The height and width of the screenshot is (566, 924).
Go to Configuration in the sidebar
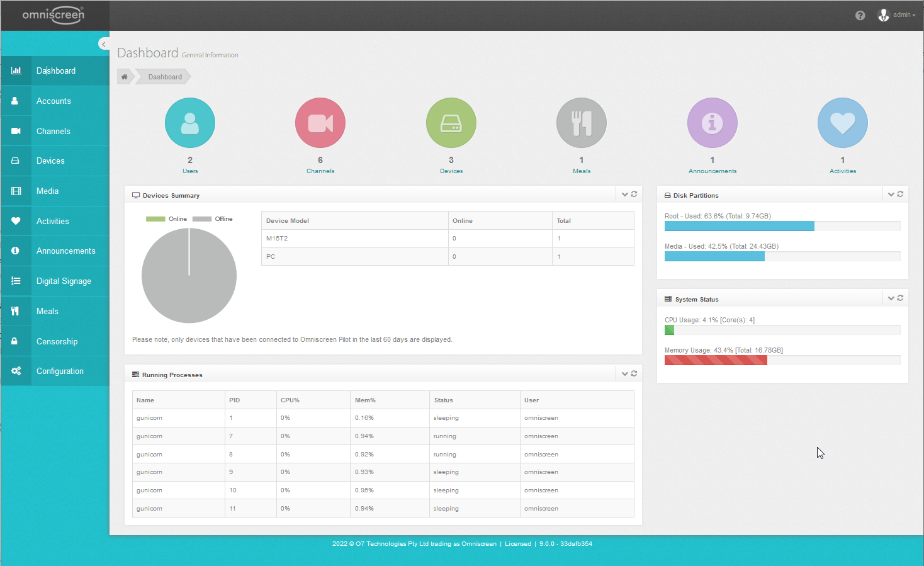[x=60, y=371]
